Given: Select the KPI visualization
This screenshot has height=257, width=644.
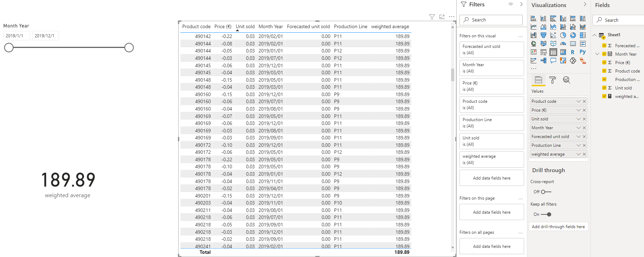Looking at the screenshot, I should click(534, 52).
